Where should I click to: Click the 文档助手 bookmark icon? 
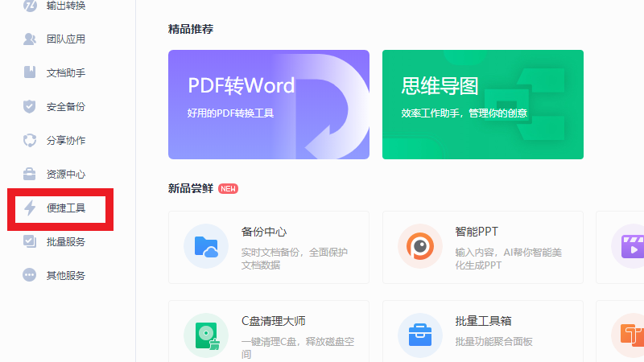click(x=30, y=72)
